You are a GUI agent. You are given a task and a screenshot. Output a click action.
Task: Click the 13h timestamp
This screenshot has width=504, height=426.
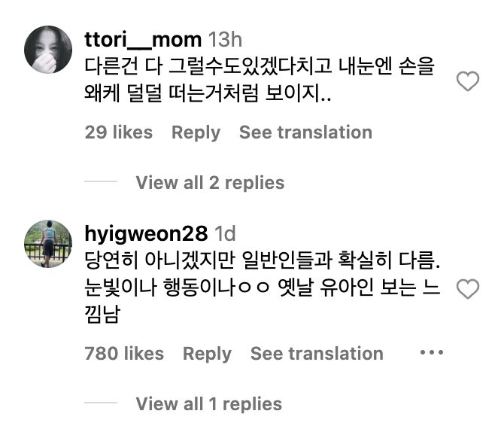(225, 40)
